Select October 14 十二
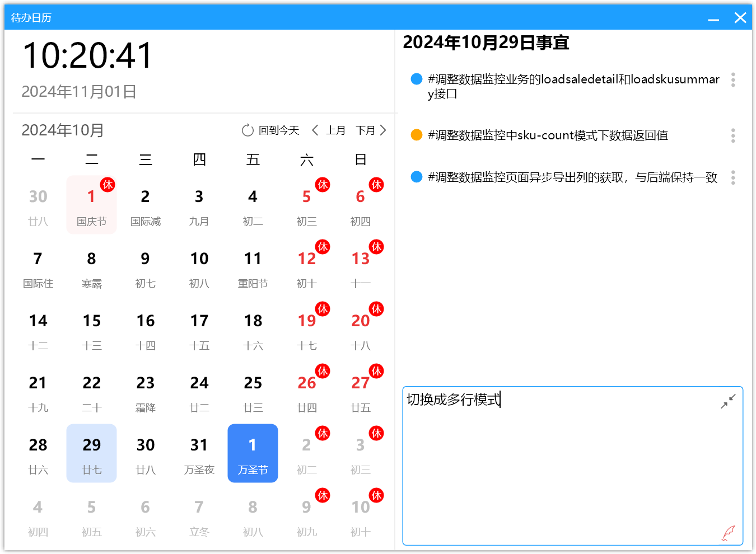Viewport: 756px width, 554px height. coord(38,329)
